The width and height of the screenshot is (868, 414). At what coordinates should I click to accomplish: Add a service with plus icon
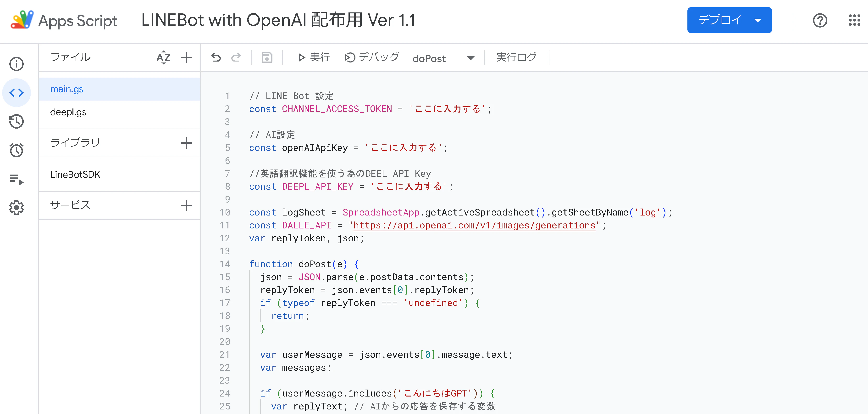tap(186, 205)
